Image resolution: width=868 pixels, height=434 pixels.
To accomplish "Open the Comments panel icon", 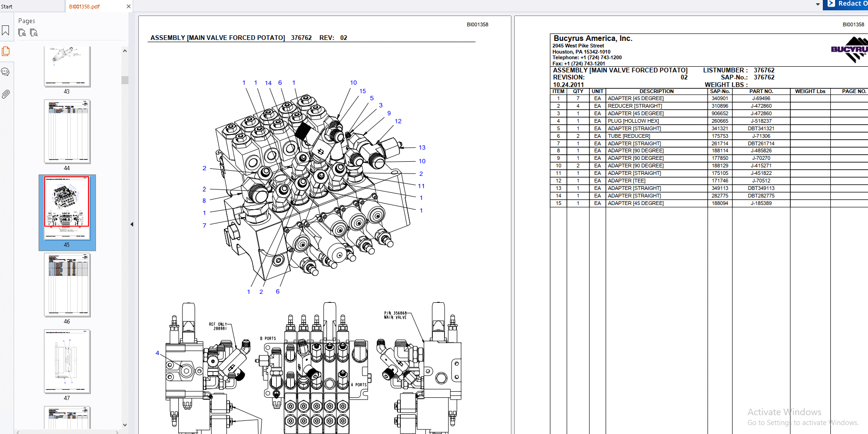I will coord(6,72).
